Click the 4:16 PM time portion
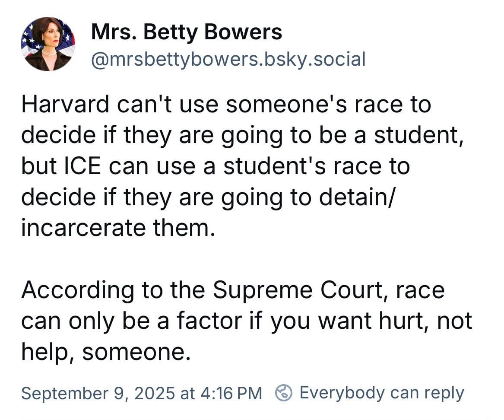The image size is (504, 420). [231, 393]
